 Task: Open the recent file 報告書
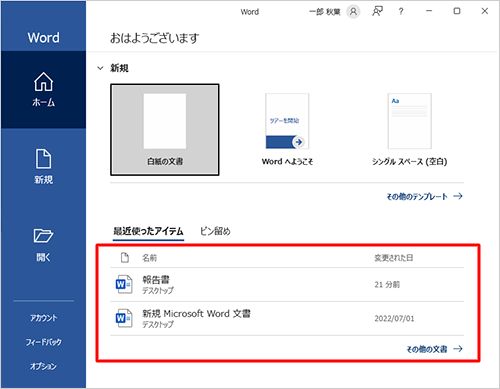[287, 284]
